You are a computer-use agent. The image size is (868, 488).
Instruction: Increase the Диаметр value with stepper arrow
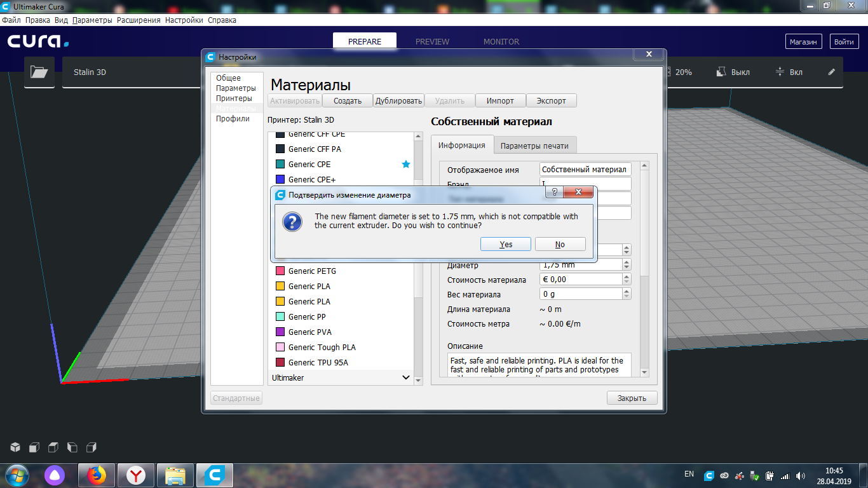pos(627,262)
